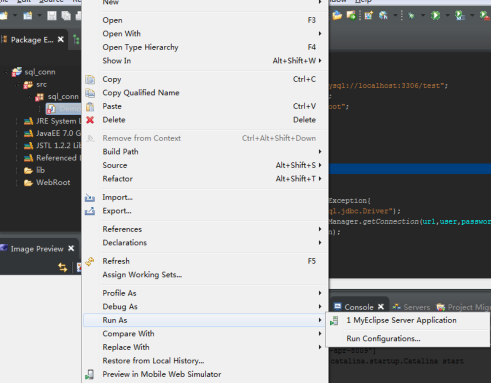Open the Debug toolbar dropdown arrow
491x383 pixels.
click(423, 15)
